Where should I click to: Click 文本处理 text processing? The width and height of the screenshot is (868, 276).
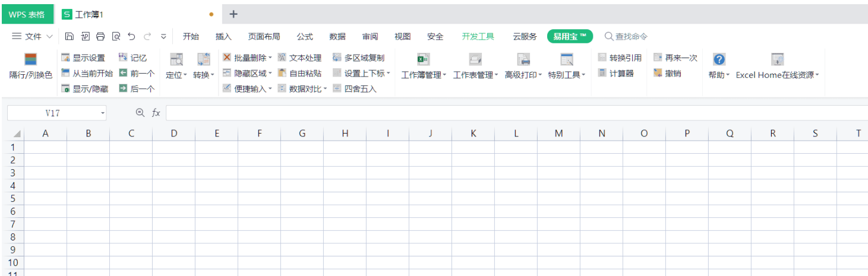(x=300, y=58)
